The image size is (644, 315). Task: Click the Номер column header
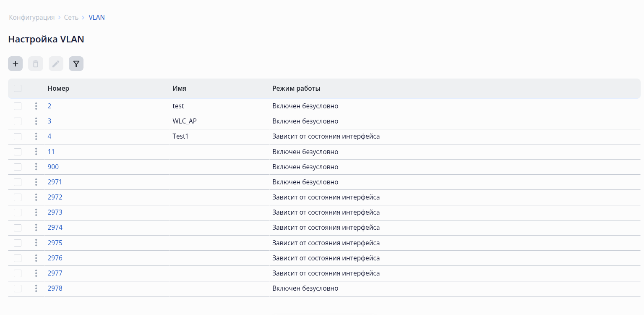pos(58,88)
